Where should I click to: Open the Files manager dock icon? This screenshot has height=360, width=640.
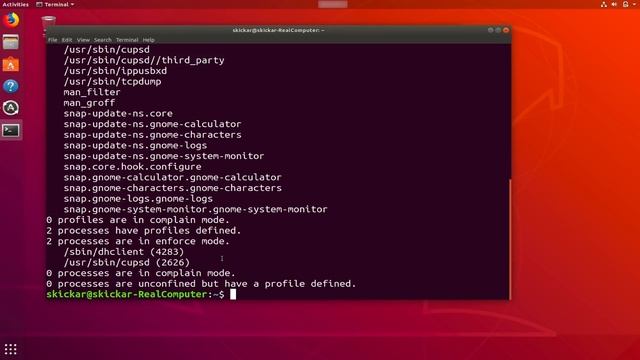[x=11, y=42]
